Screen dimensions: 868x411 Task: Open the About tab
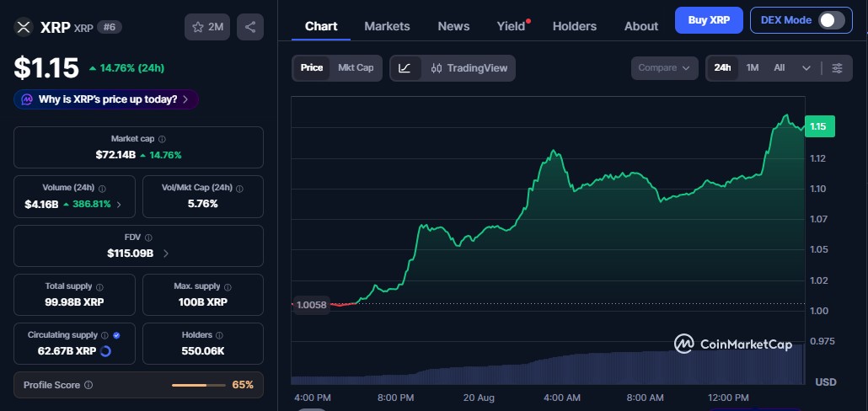coord(641,26)
